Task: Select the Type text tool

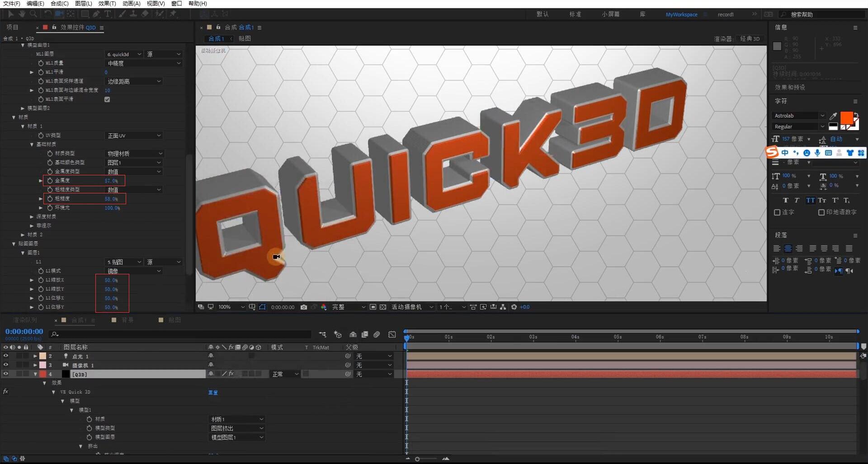Action: tap(108, 14)
